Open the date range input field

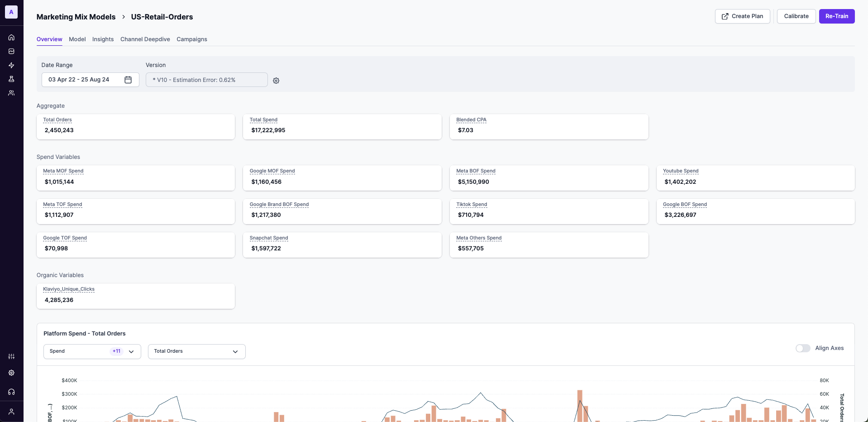[x=91, y=80]
